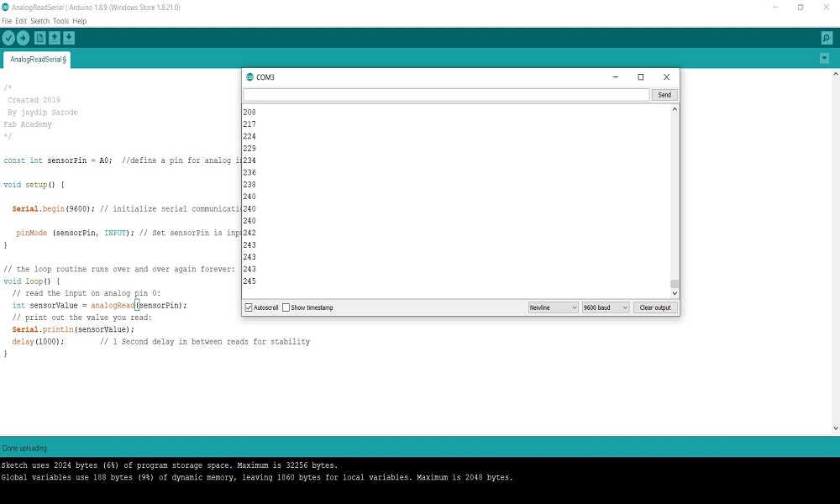Open the Edit menu

(21, 21)
